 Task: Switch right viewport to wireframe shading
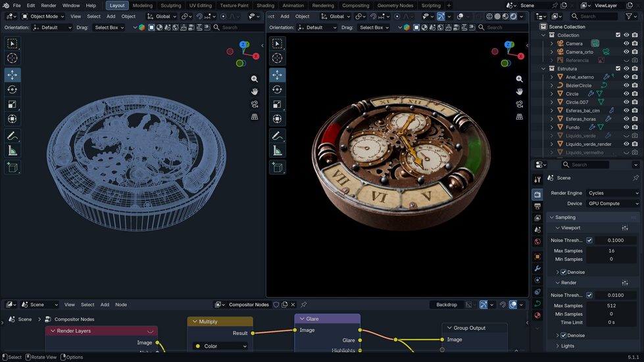489,16
